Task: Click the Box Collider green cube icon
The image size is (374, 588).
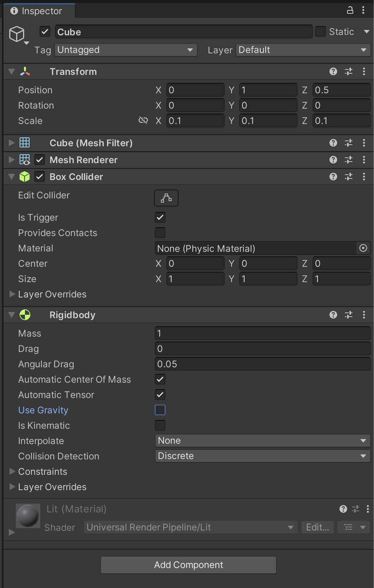Action: click(x=25, y=177)
